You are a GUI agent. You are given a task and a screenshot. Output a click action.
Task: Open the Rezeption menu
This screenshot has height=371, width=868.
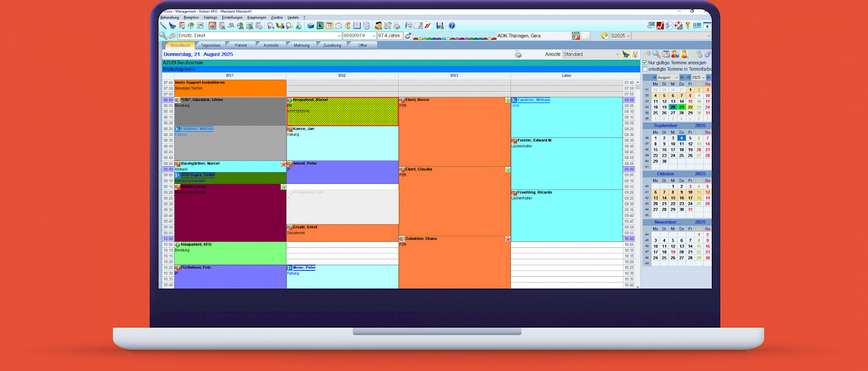click(x=191, y=17)
